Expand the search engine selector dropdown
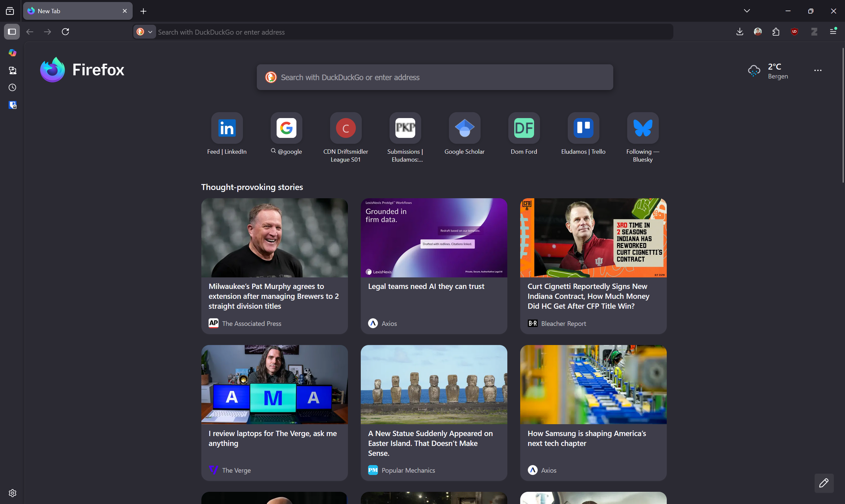845x504 pixels. [144, 32]
